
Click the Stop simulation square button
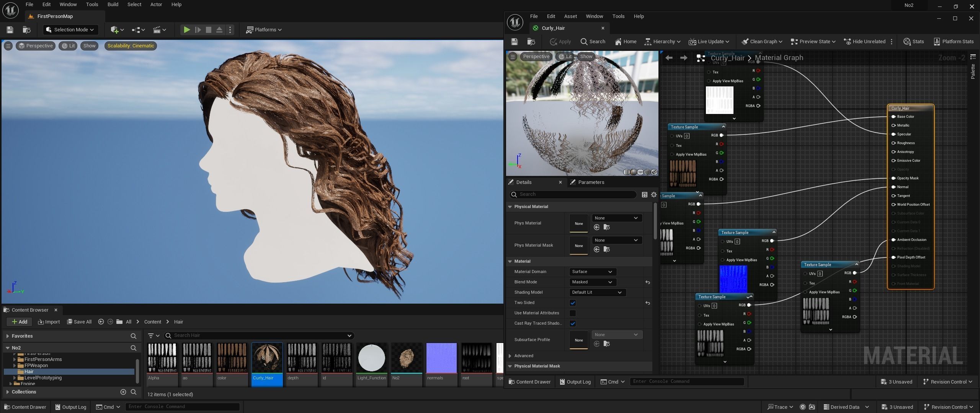click(209, 30)
